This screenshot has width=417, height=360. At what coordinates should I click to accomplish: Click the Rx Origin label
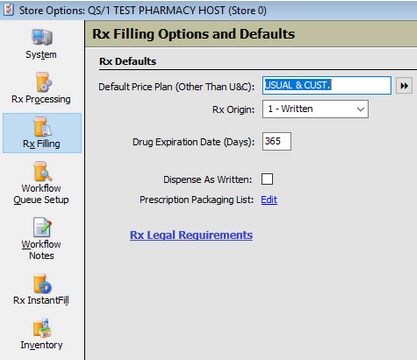point(233,109)
